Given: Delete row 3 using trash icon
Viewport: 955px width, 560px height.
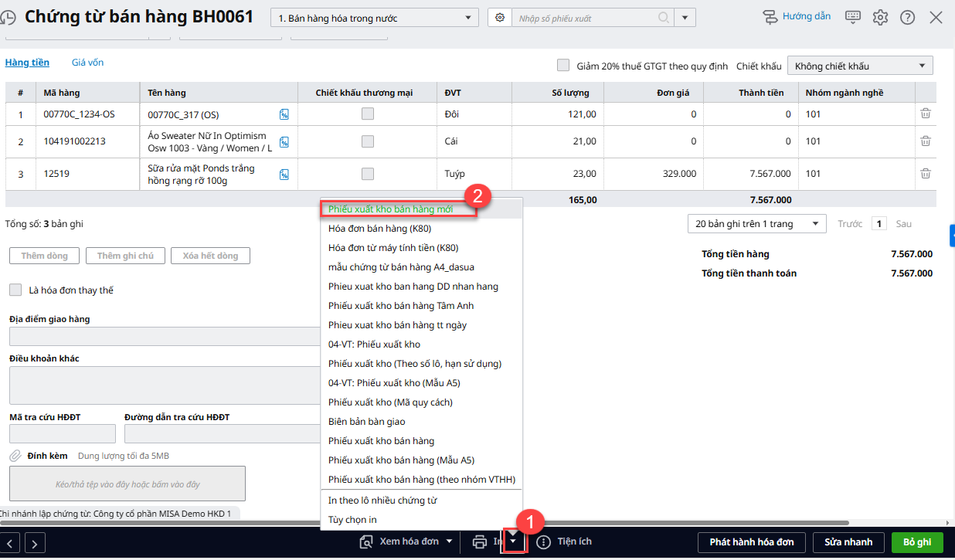Looking at the screenshot, I should coord(926,174).
